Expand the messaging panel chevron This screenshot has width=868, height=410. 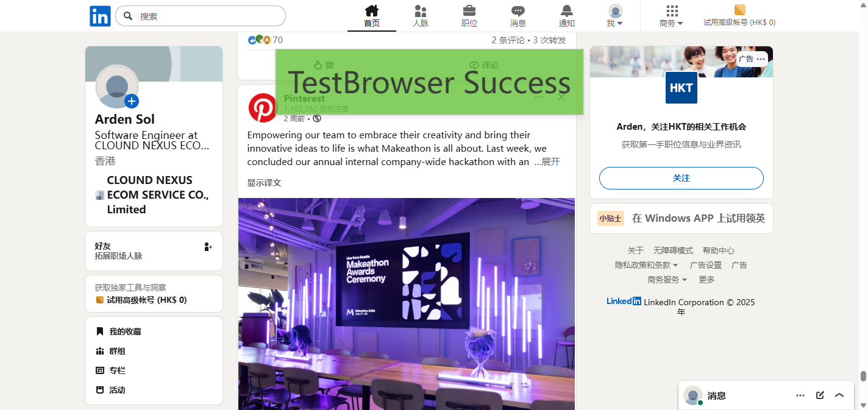click(839, 395)
